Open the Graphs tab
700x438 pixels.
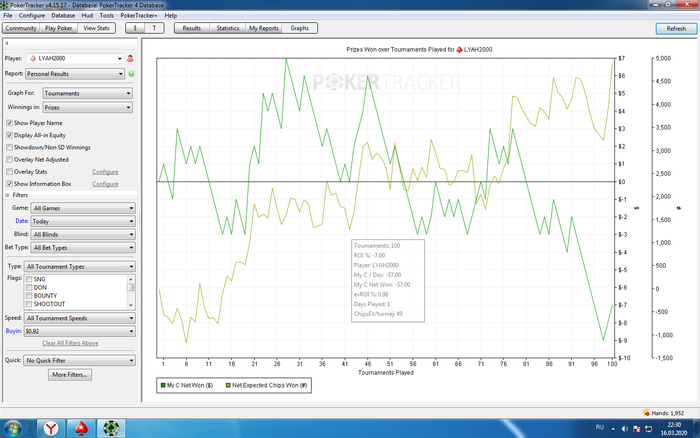coord(300,28)
